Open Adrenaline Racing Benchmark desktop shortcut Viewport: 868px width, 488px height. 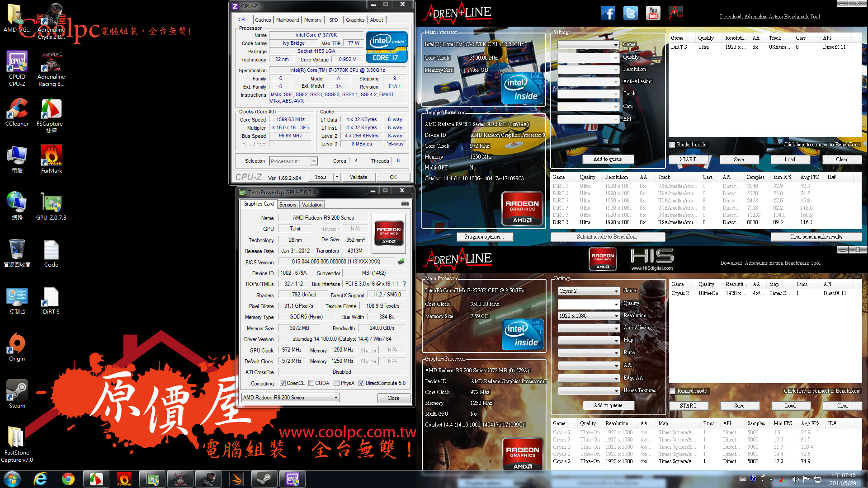point(52,68)
